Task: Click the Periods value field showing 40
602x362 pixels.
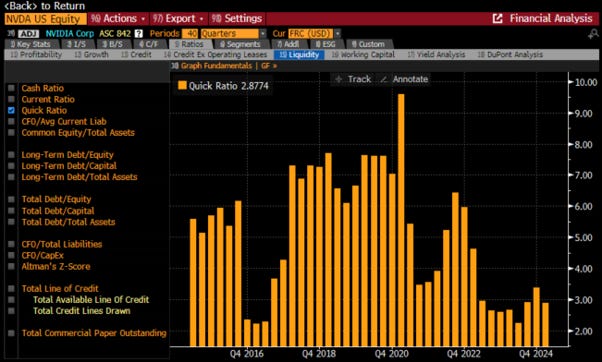Action: pos(190,34)
